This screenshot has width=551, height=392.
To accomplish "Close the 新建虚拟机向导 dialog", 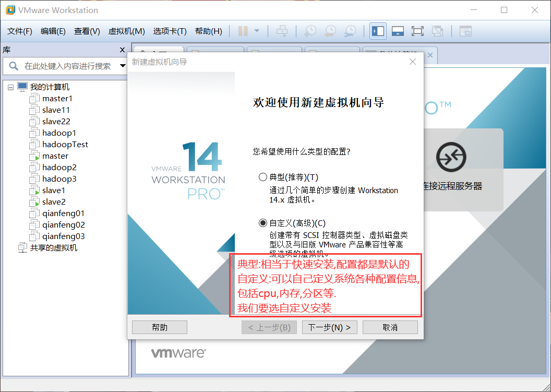I will [x=413, y=62].
